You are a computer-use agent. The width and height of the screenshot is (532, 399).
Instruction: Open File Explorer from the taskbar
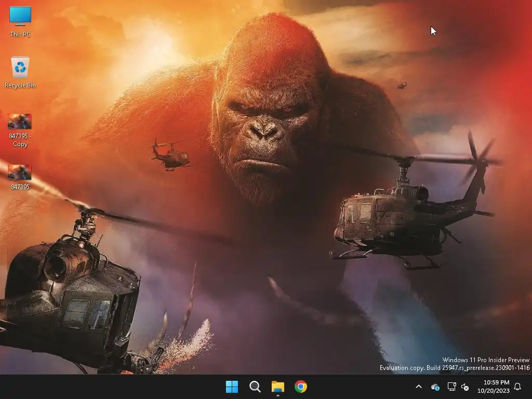(278, 387)
